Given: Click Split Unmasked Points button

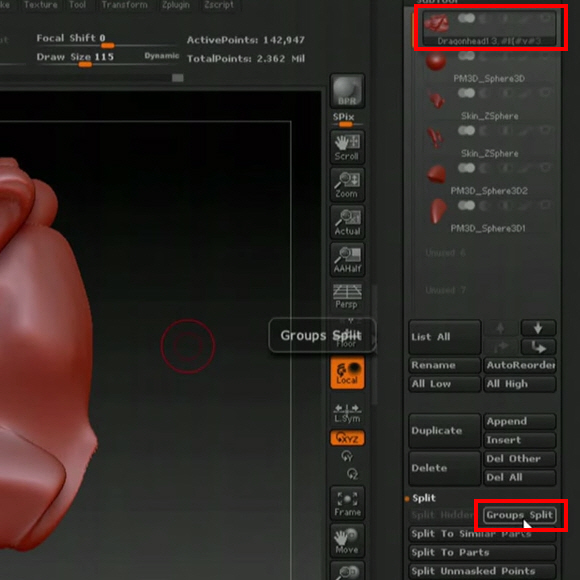Looking at the screenshot, I should 482,571.
